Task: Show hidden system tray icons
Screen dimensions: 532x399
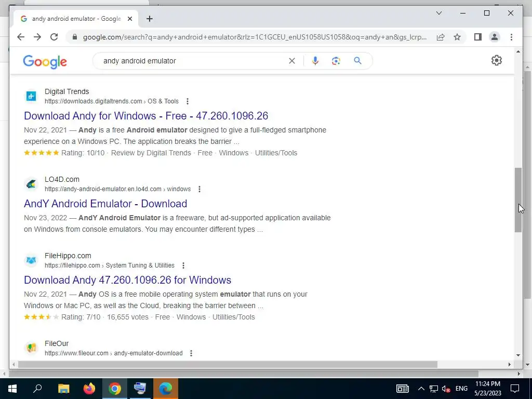Action: (x=421, y=389)
